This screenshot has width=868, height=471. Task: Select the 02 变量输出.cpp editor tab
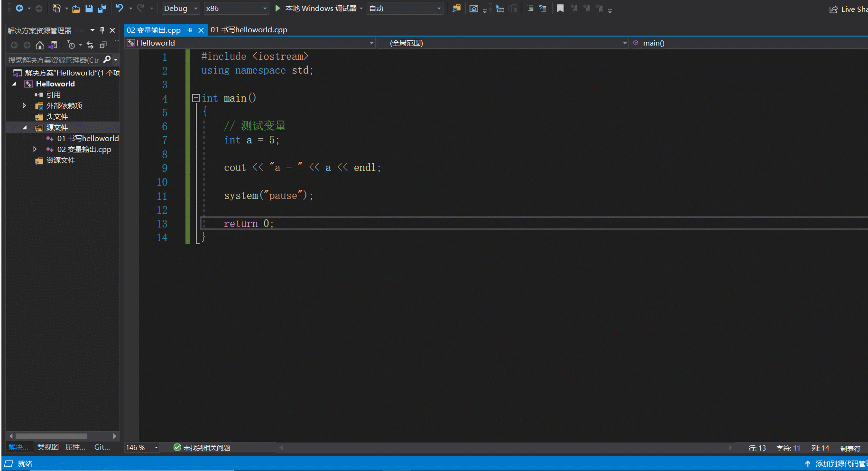click(x=154, y=30)
